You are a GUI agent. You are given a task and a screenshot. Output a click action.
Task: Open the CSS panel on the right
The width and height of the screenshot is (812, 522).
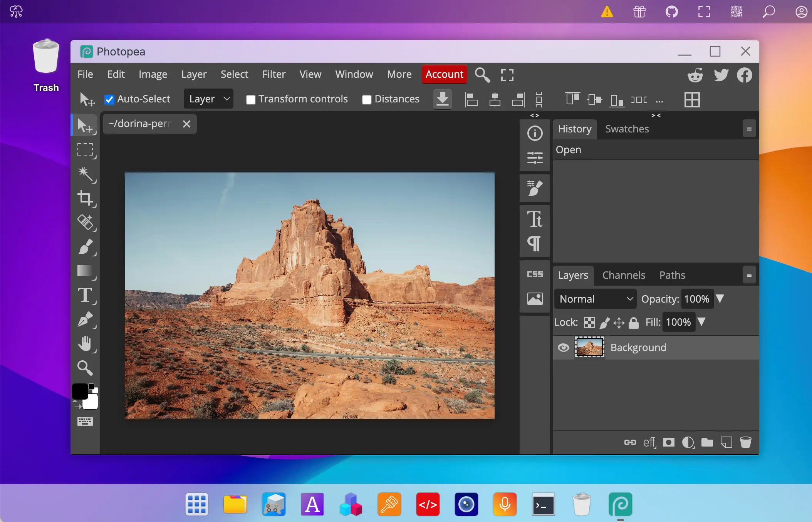534,274
